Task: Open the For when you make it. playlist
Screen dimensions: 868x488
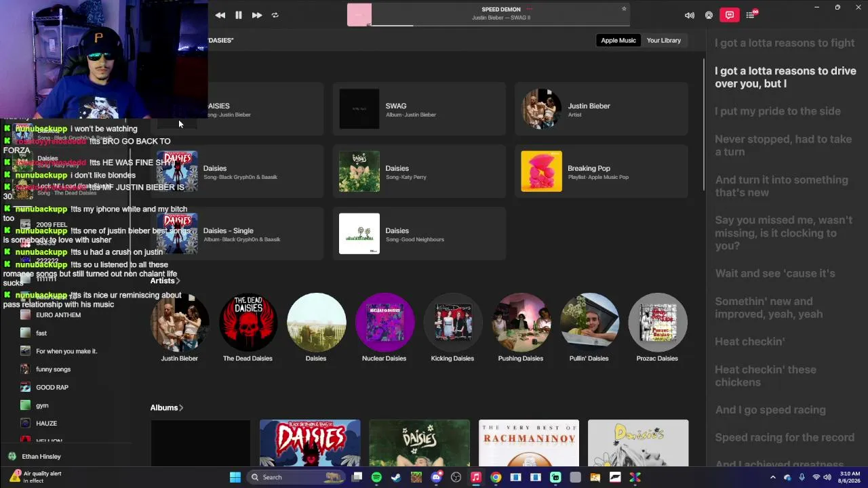Action: (x=66, y=351)
